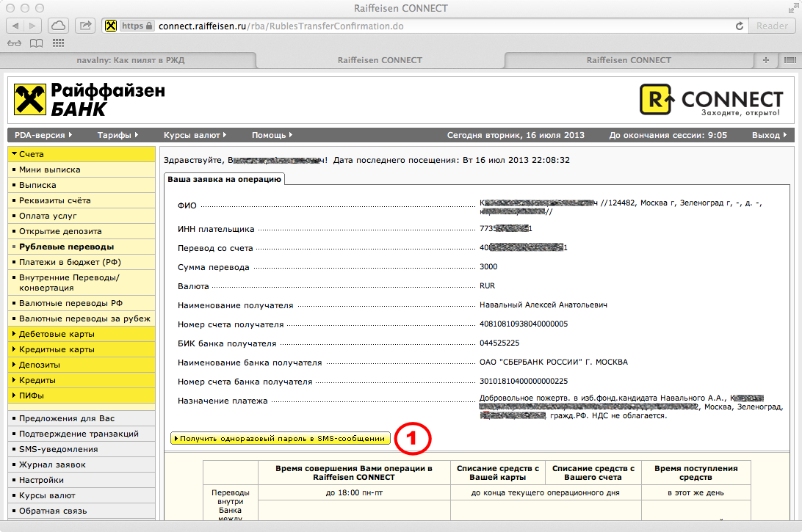Go forward with Safari's forward arrow
The height and width of the screenshot is (532, 802).
(33, 26)
